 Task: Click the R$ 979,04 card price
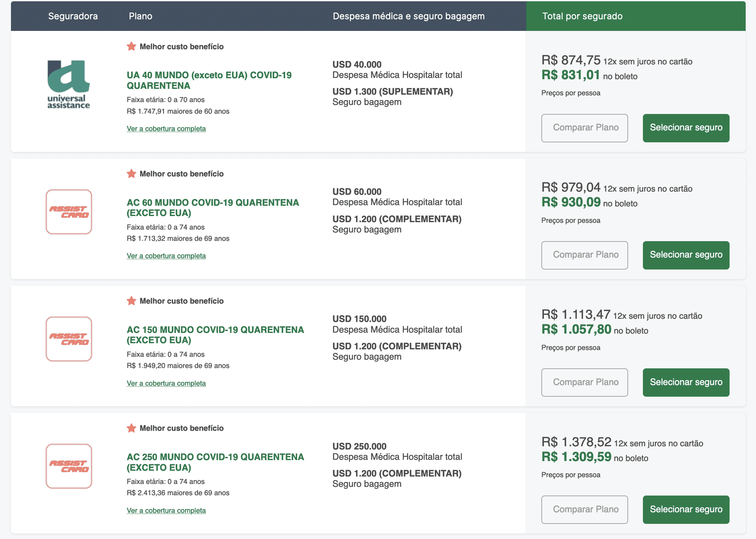point(571,187)
